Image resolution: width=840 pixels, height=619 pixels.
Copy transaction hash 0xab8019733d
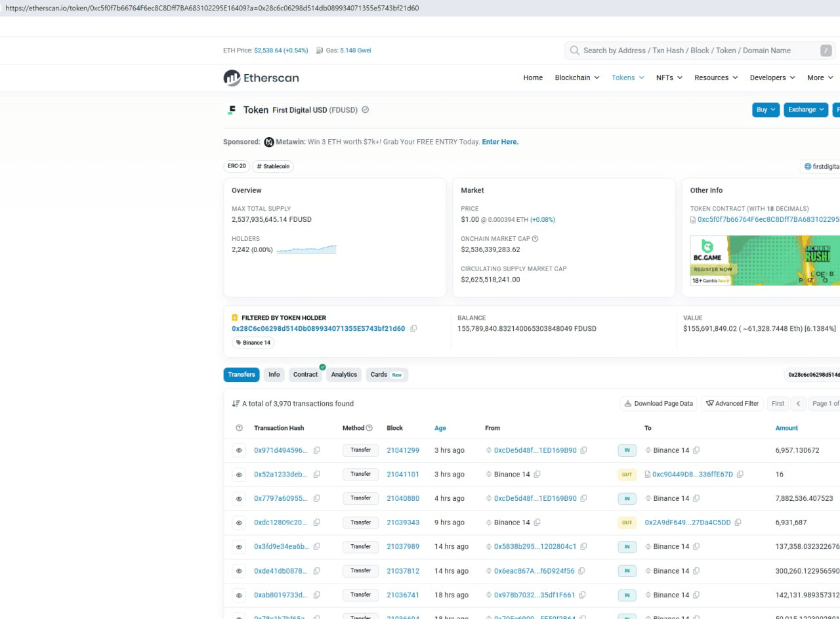(x=316, y=595)
